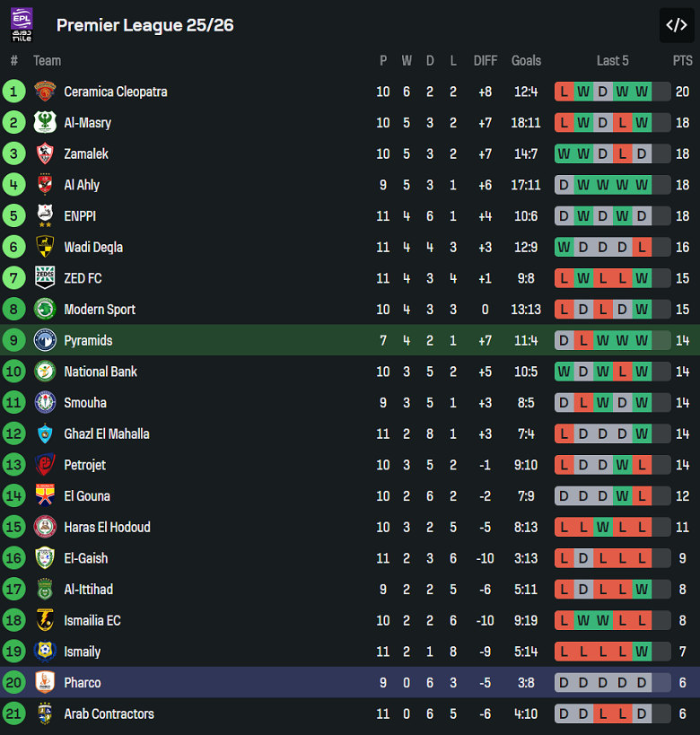Screen dimensions: 700x735
Task: Open the Al-Masry team link
Action: tap(88, 123)
